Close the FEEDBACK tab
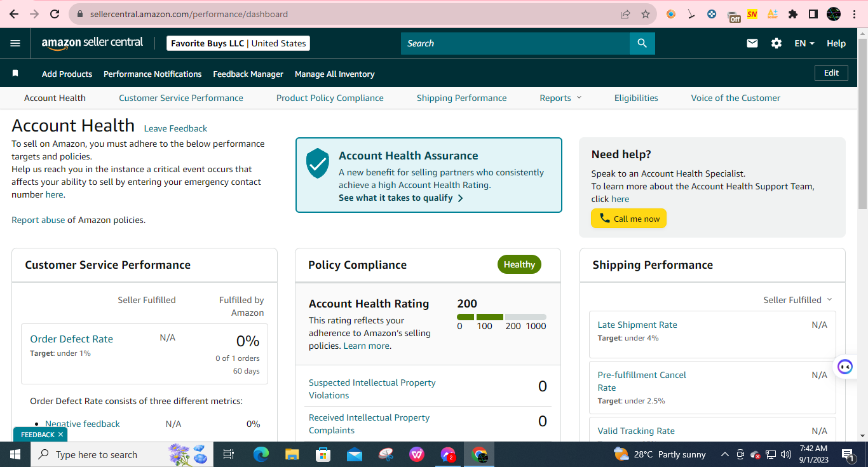The image size is (868, 467). pos(60,435)
